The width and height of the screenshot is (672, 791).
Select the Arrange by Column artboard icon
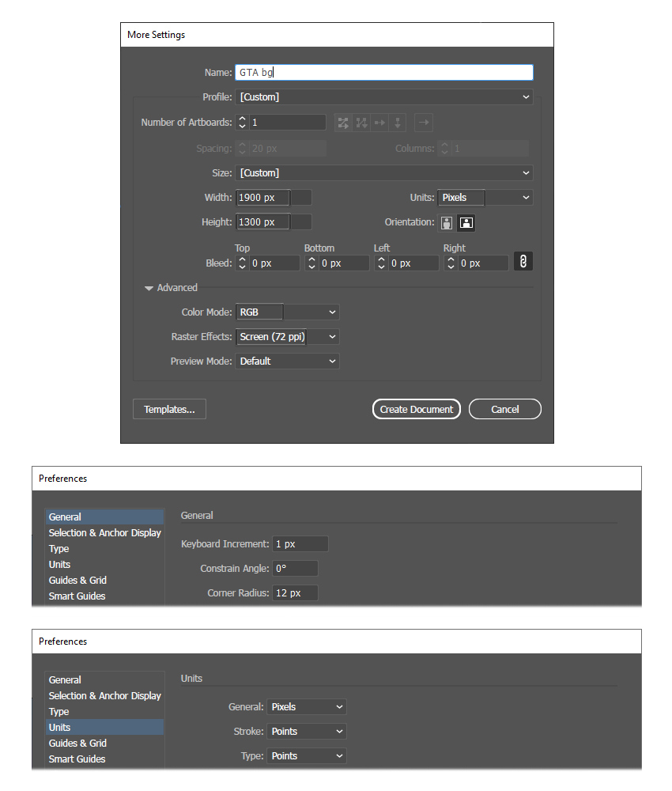pyautogui.click(x=398, y=123)
